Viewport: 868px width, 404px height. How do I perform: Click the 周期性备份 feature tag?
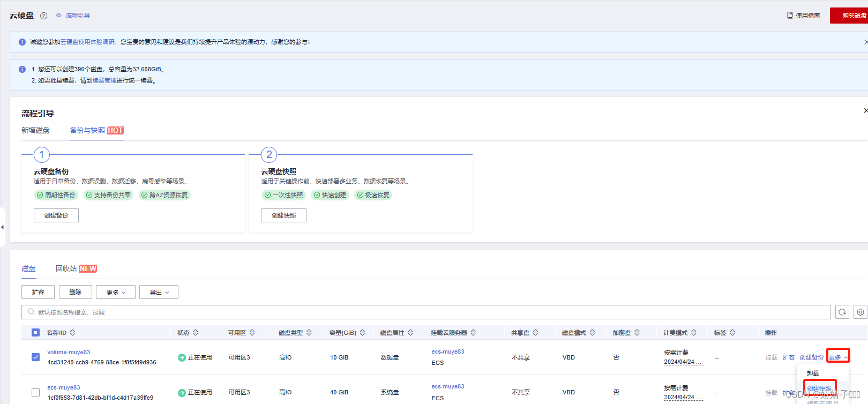point(56,195)
